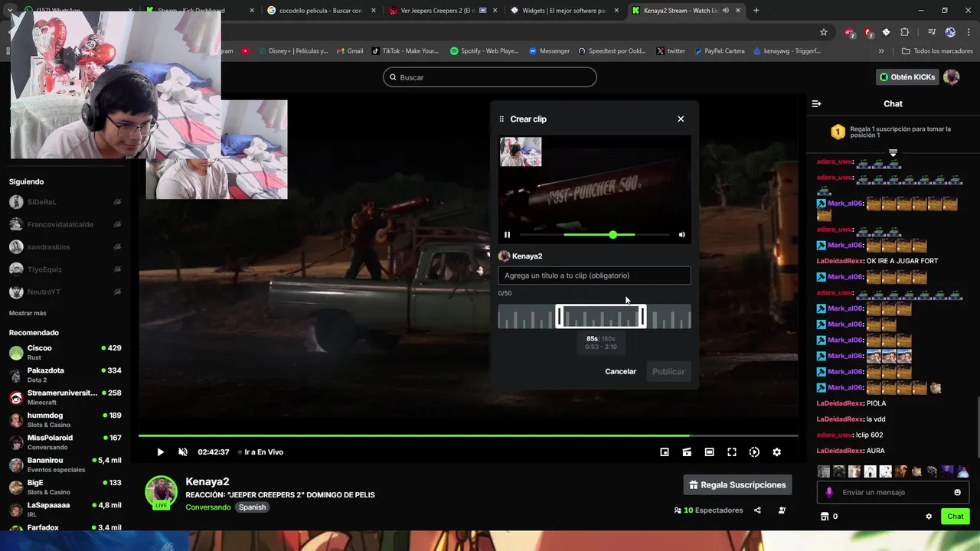
Task: Switch to Widgets El mejor software tab
Action: [x=563, y=11]
